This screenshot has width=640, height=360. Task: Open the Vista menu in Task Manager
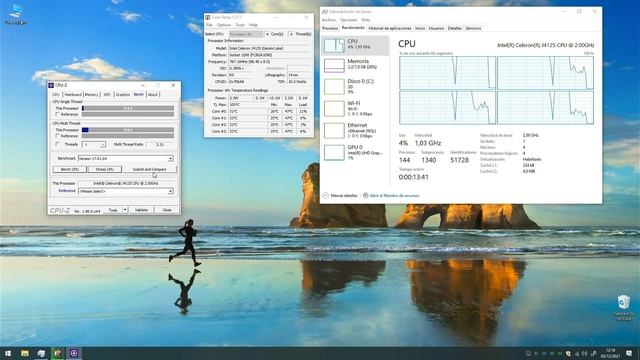click(x=366, y=20)
